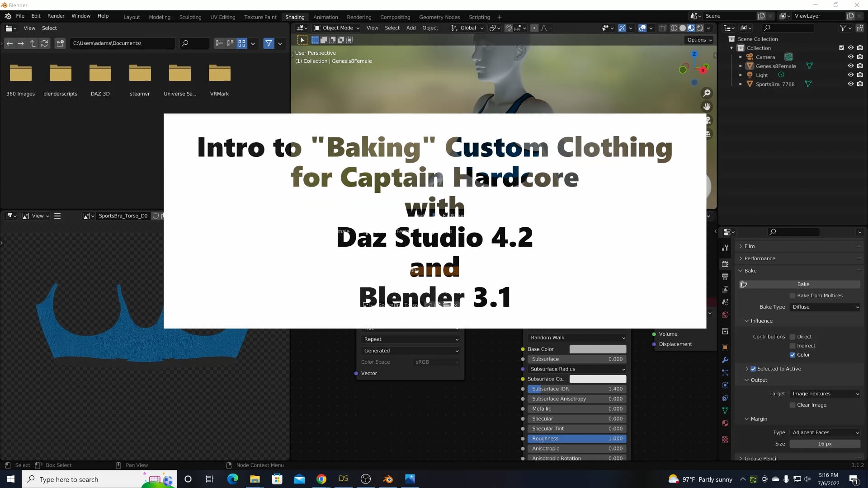Toggle snapping magnet in viewport header
The image size is (868, 488).
click(x=509, y=28)
